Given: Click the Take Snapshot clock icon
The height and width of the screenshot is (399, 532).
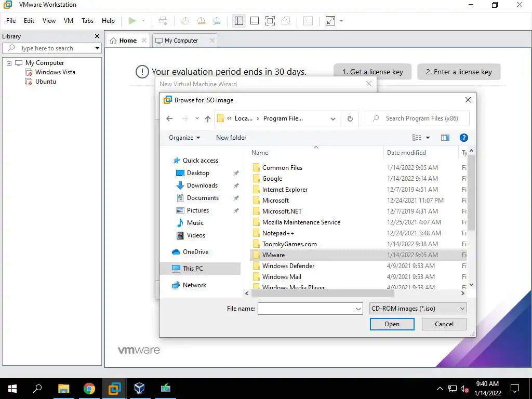Looking at the screenshot, I should (x=185, y=21).
